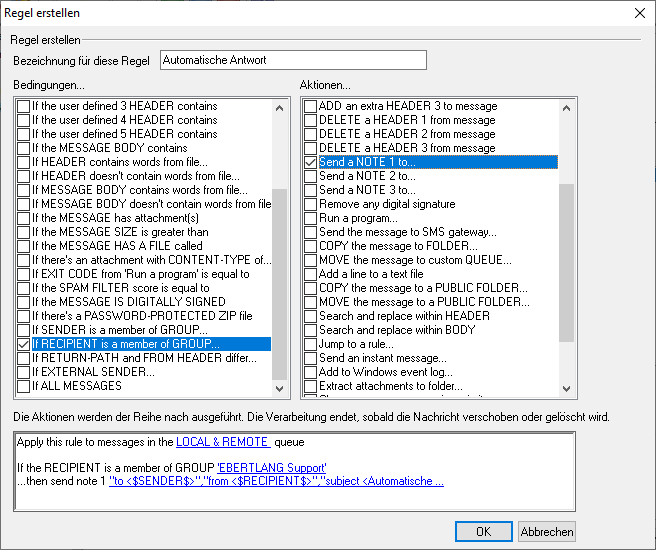Check 'Jump to a rule...' action
Screen dimensions: 656x550
311,344
